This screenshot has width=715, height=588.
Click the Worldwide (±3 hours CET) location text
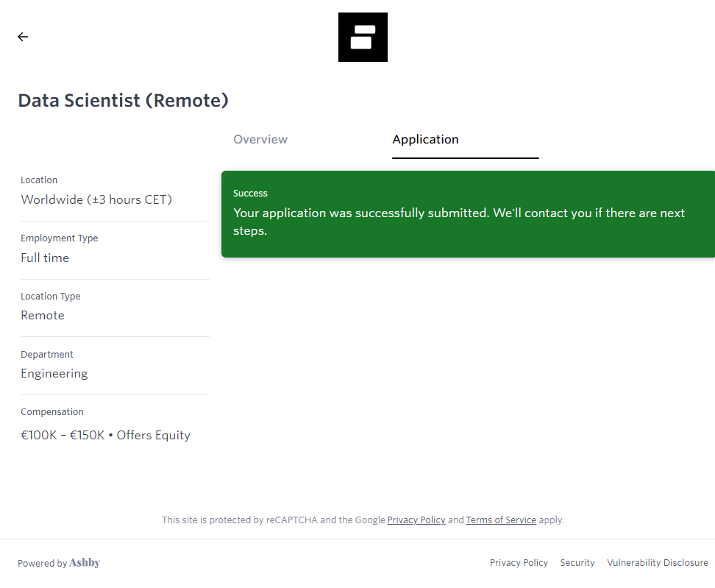coord(96,200)
